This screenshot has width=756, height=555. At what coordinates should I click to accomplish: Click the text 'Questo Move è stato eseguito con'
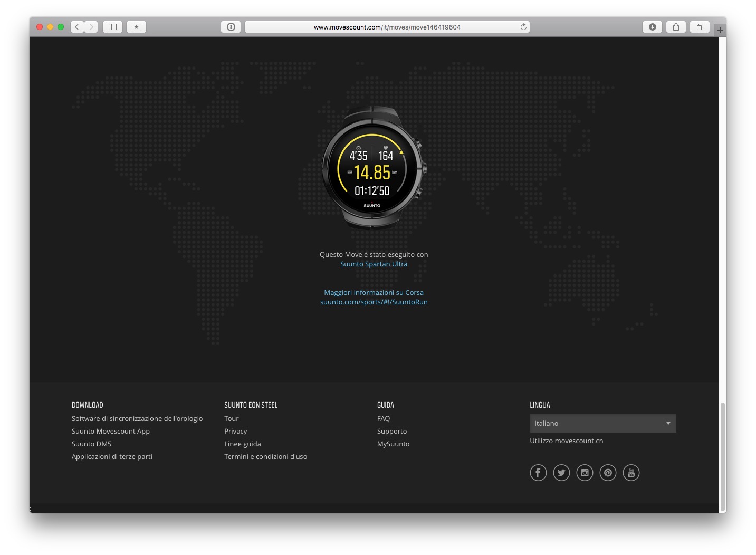[x=374, y=254]
